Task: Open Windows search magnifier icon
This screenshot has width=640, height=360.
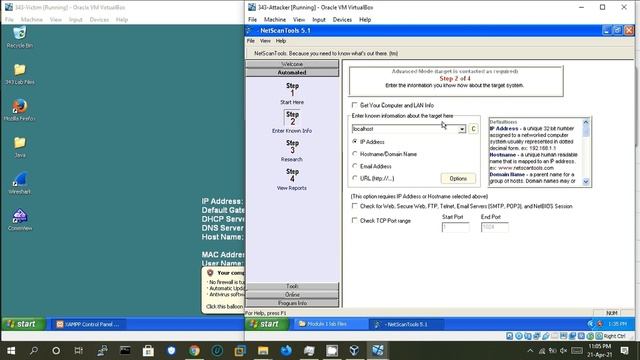Action: tap(34, 351)
